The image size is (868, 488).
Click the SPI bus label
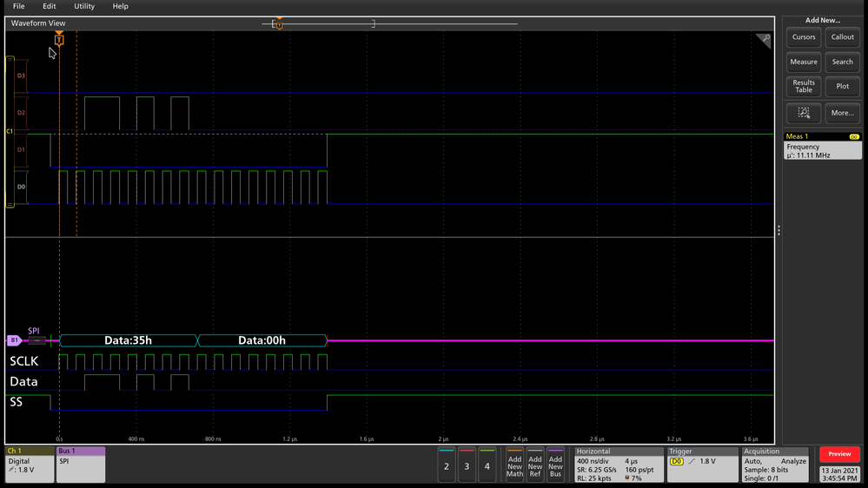(x=34, y=331)
